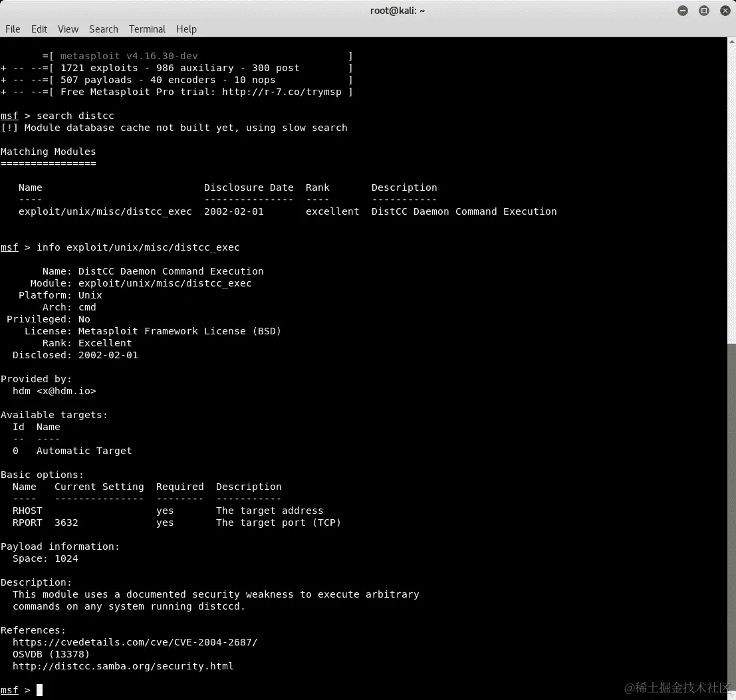The width and height of the screenshot is (736, 700).
Task: Click the RHOST option row name
Action: click(27, 511)
